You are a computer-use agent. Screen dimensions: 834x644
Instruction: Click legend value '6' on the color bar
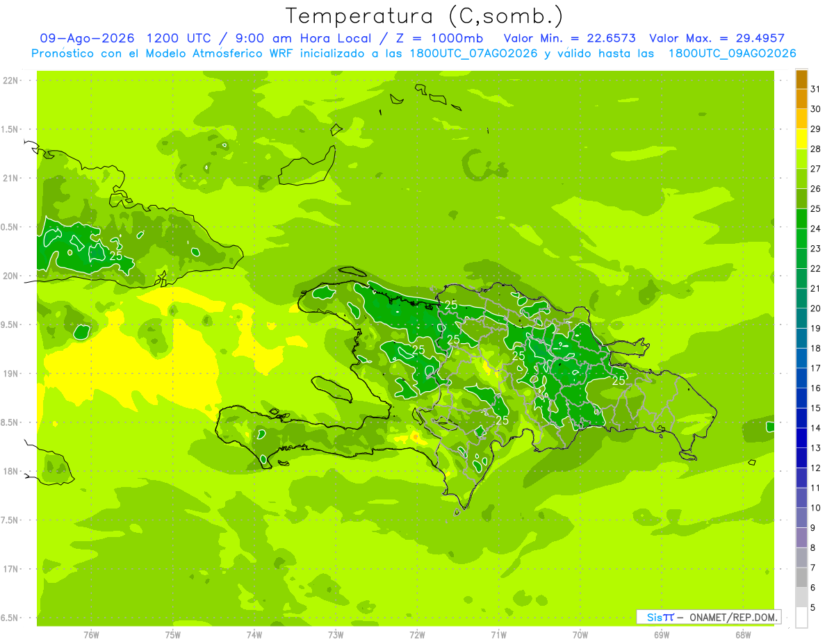[813, 587]
